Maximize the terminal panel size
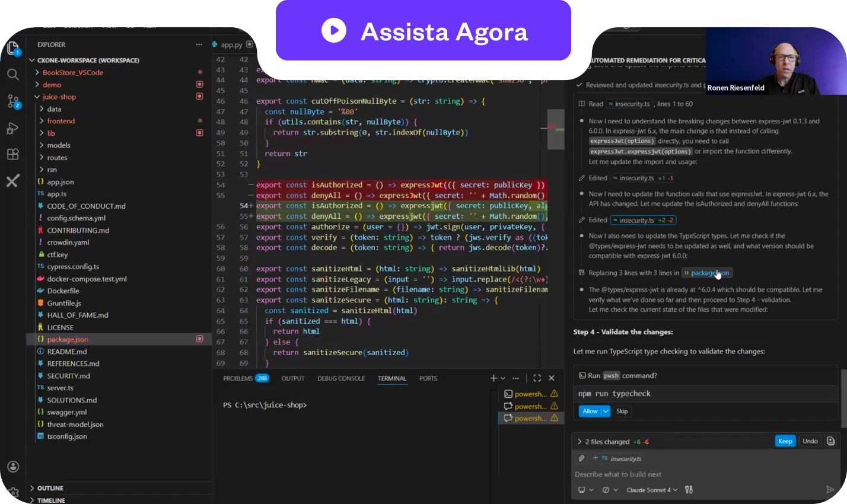 coord(537,378)
